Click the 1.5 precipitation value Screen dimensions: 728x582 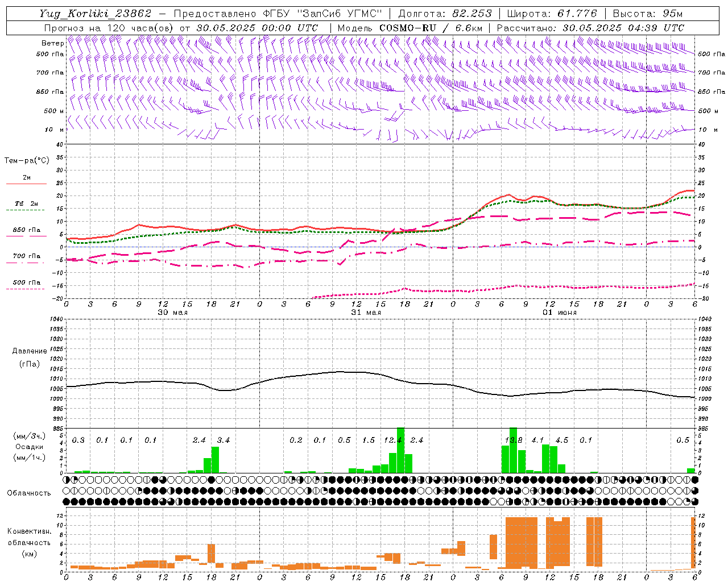[x=369, y=440]
